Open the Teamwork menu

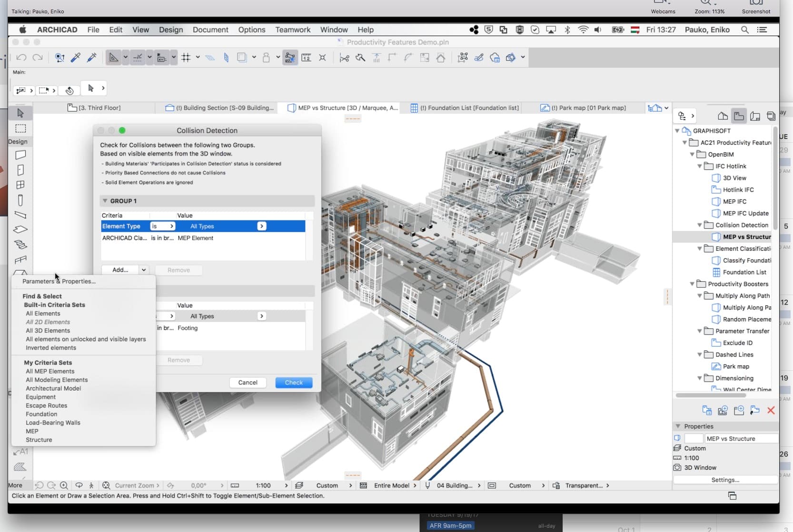point(293,30)
